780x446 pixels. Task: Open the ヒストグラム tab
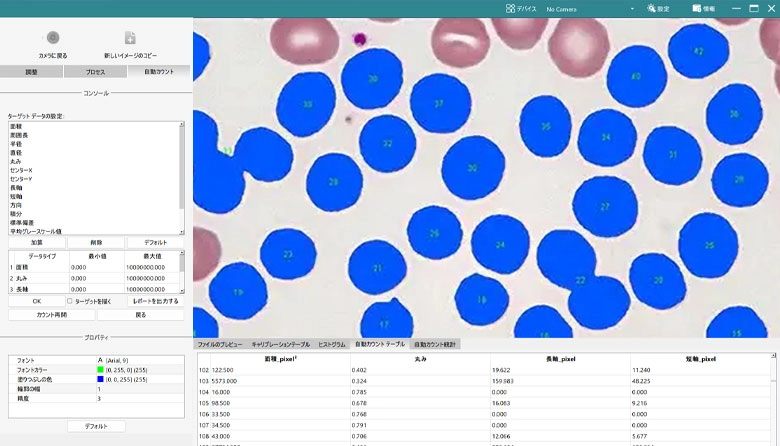330,344
